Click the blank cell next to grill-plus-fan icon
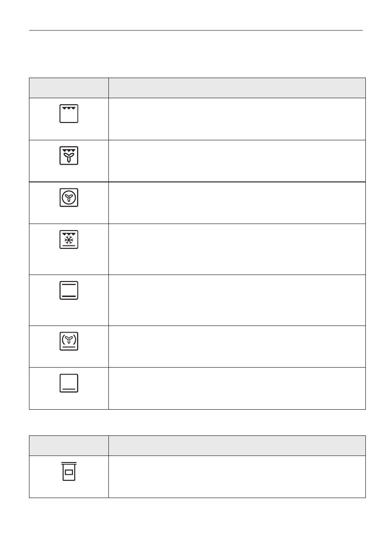Screen dimensions: 392x557 click(x=237, y=161)
